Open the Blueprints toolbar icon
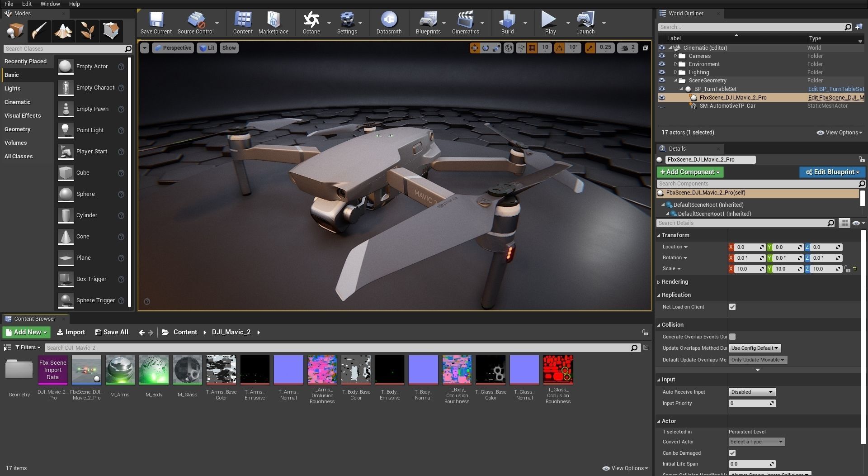This screenshot has height=476, width=868. (x=428, y=23)
